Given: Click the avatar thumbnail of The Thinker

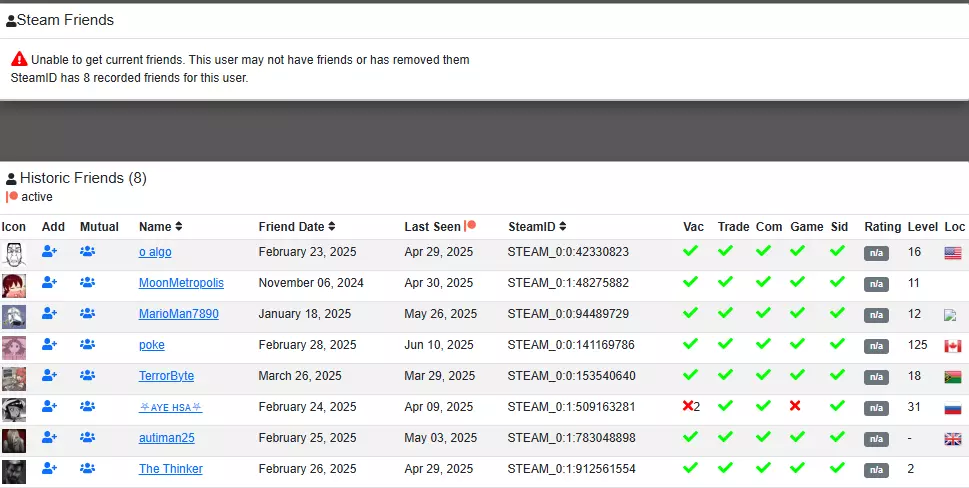Looking at the screenshot, I should tap(14, 471).
